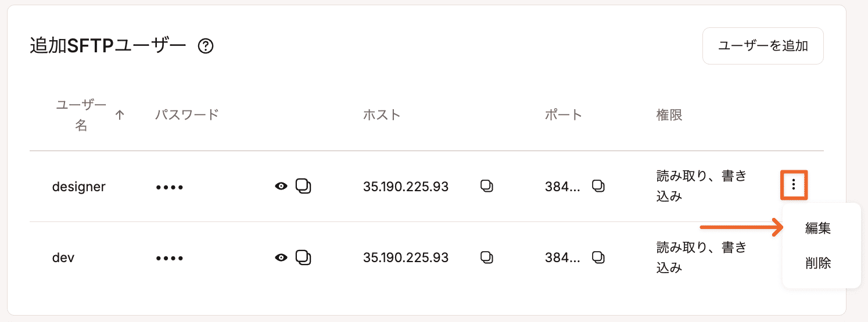Click the ユーザーを追加 button
The image size is (868, 322).
tap(763, 46)
